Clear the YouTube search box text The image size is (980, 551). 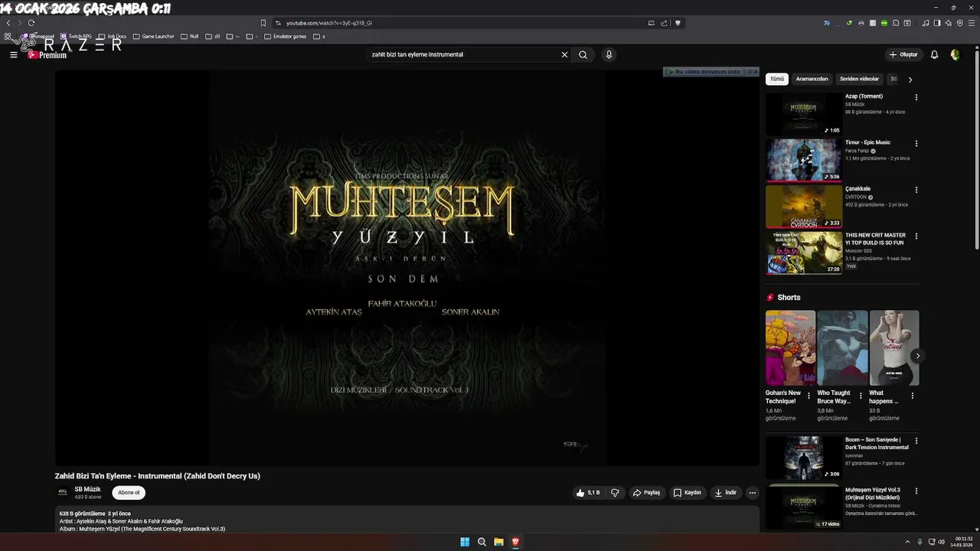(564, 55)
